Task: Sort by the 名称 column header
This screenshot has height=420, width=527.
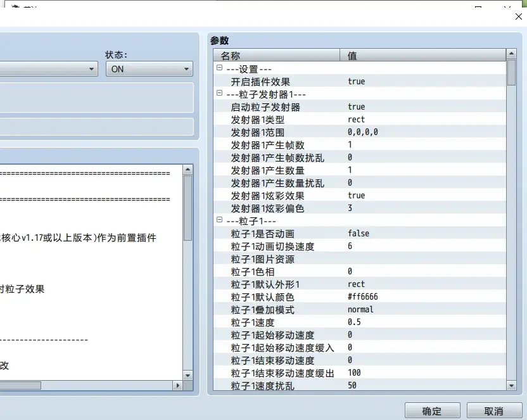Action: tap(276, 55)
